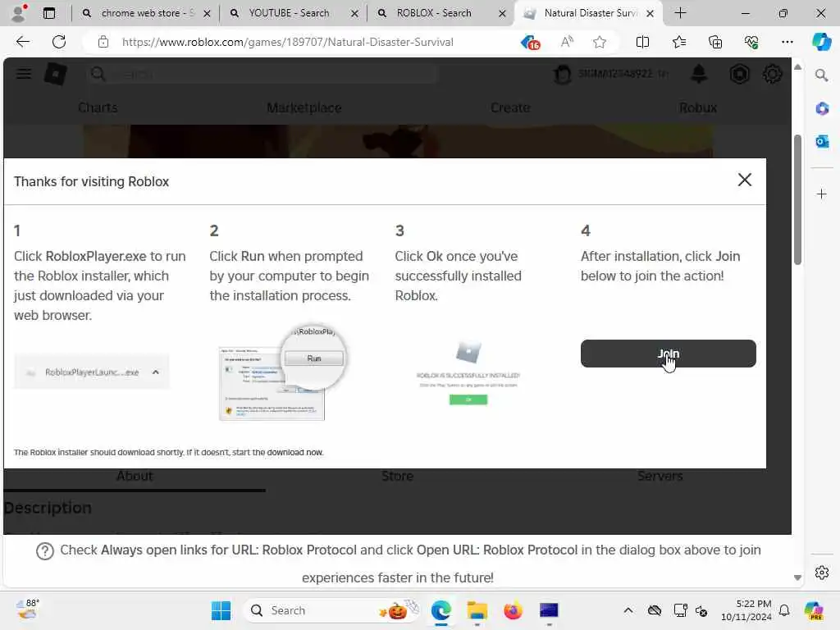Open Robux in Roblox navigation

(x=697, y=107)
